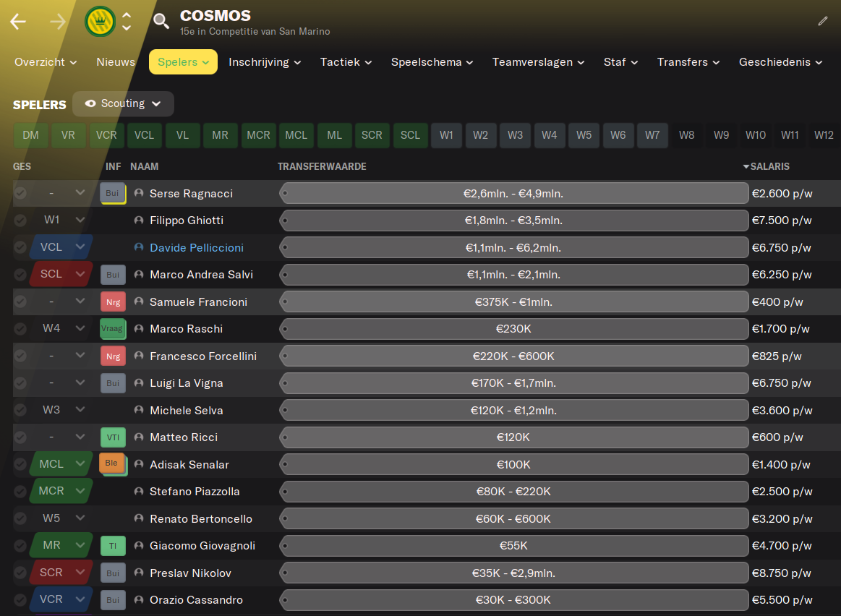Screen dimensions: 841x616
Task: Open the Cosmos club badge
Action: 100,22
